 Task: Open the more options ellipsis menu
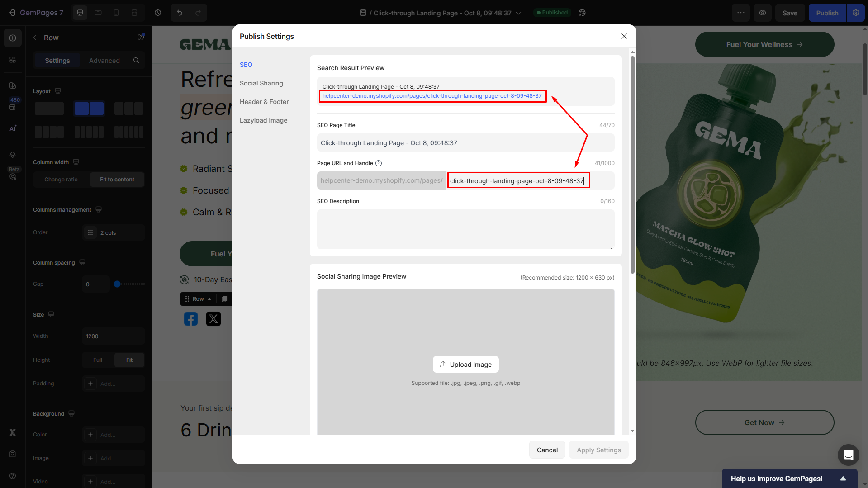click(x=741, y=13)
